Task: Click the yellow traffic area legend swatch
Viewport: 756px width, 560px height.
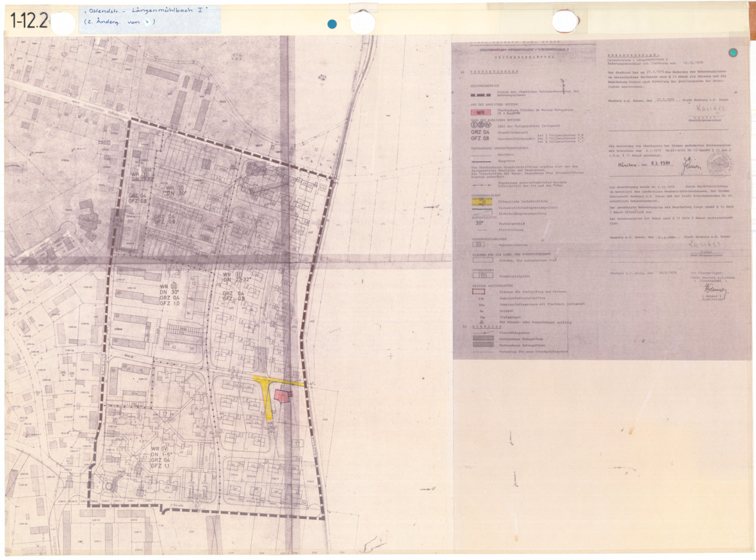Action: coord(482,202)
